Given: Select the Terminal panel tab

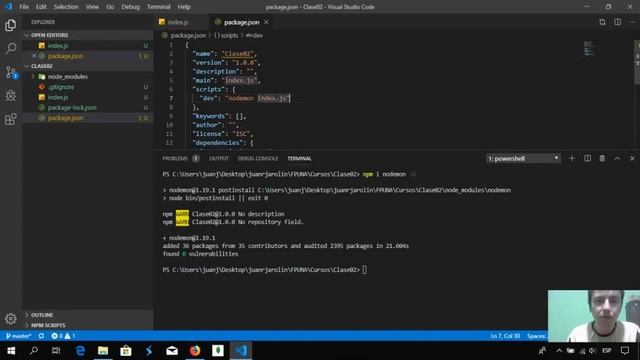Looking at the screenshot, I should coord(299,158).
